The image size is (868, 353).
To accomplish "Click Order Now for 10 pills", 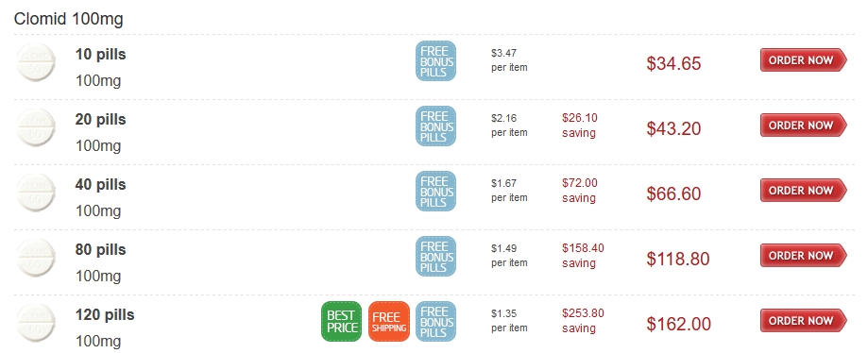I will (803, 60).
